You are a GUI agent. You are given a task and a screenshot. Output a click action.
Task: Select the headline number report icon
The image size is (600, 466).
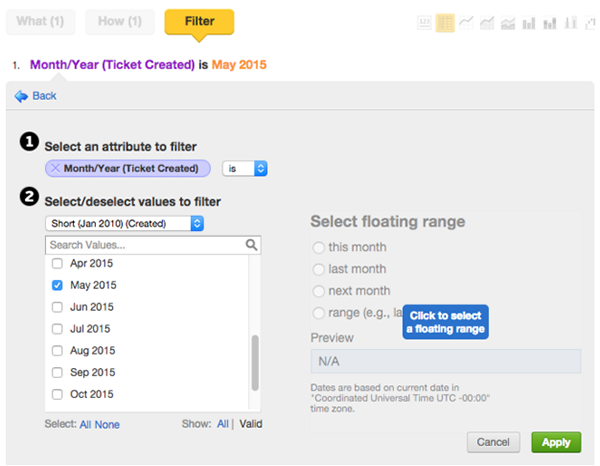click(x=424, y=22)
